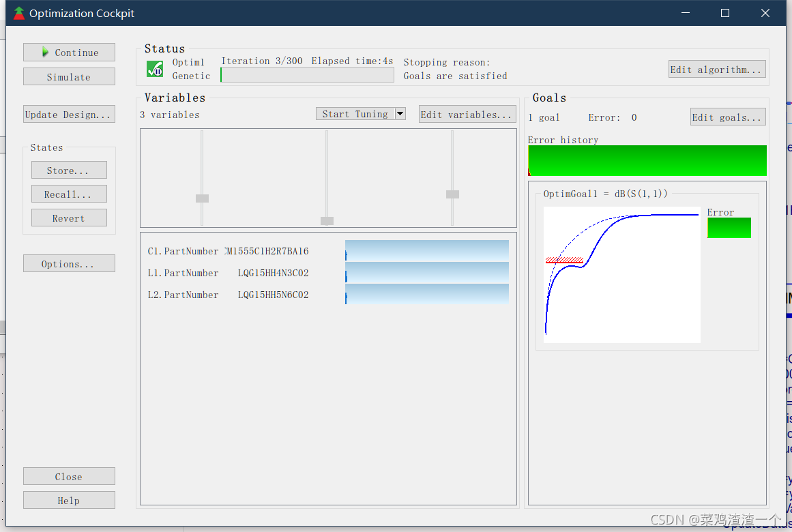Open Help for the cockpit
Image resolution: width=792 pixels, height=532 pixels.
tap(69, 500)
